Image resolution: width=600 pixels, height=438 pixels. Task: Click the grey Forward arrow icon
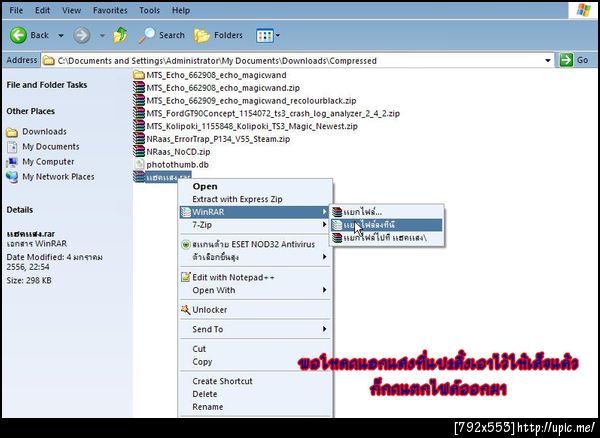point(82,36)
